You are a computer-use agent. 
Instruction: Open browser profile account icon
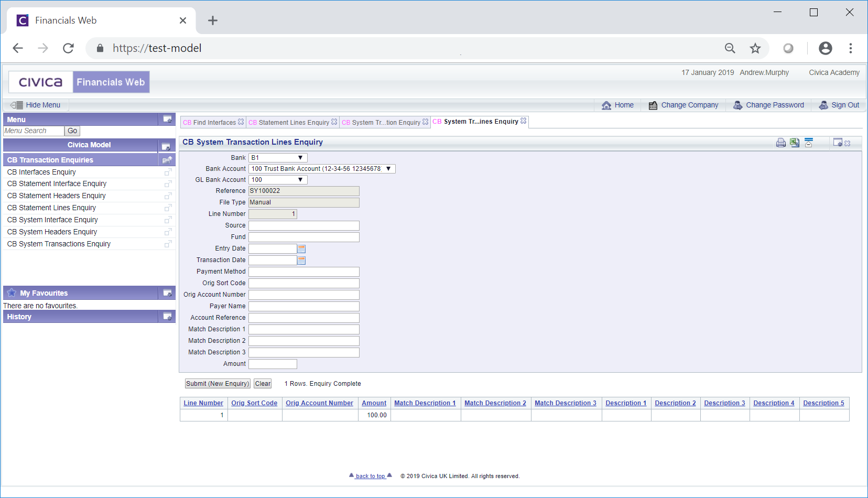[826, 48]
